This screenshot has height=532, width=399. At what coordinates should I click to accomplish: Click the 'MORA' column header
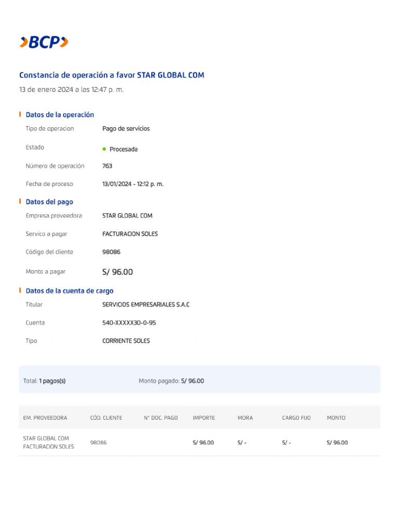[x=245, y=418]
